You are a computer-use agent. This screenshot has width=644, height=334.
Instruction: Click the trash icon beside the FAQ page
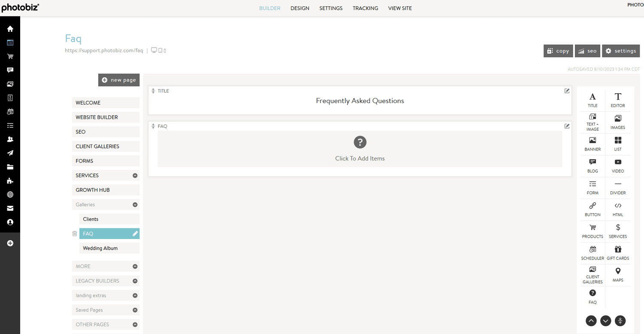click(74, 233)
